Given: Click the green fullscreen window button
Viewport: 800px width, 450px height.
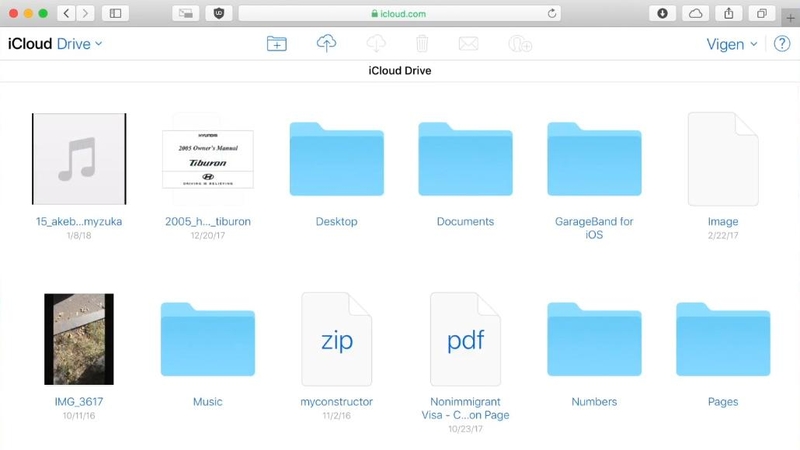Looking at the screenshot, I should [43, 13].
